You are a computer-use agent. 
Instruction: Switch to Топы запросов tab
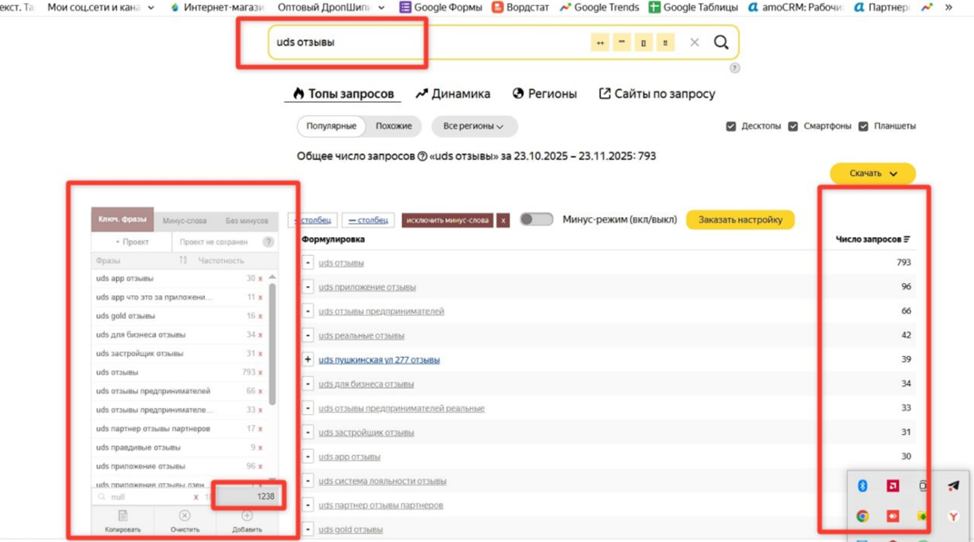(x=343, y=94)
